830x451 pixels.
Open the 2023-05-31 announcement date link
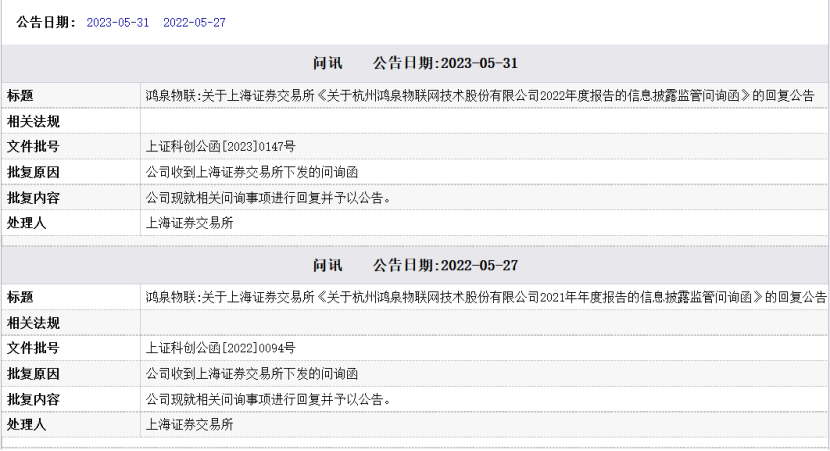118,23
